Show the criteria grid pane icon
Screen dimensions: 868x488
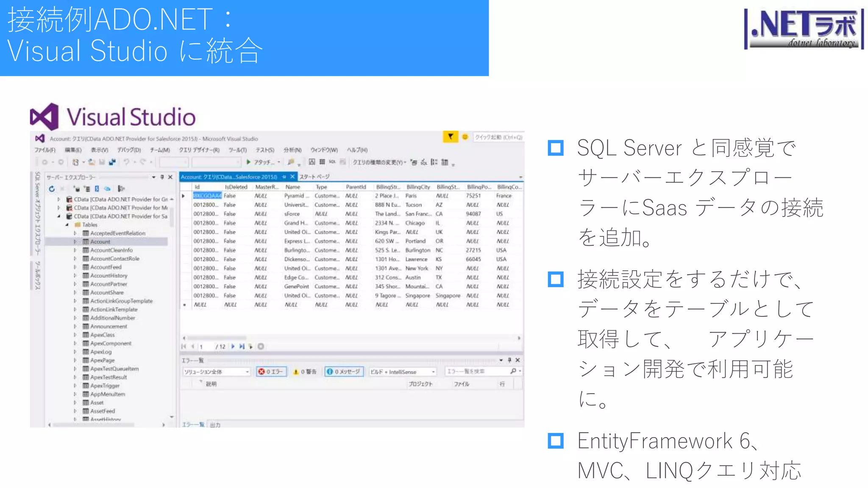click(x=322, y=162)
